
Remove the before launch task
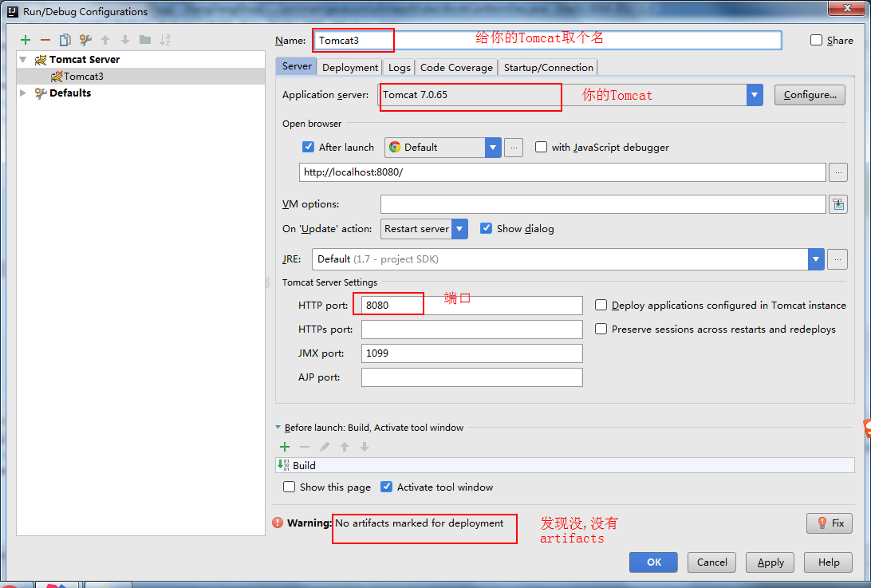[x=305, y=447]
